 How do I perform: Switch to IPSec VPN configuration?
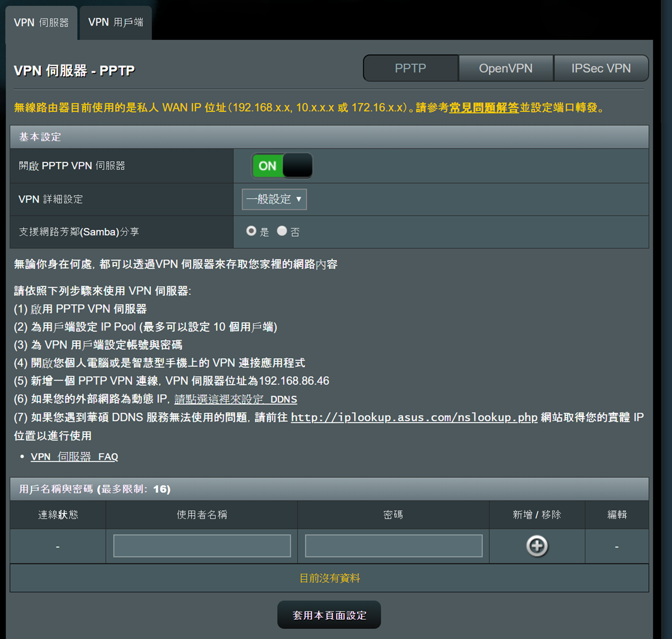pyautogui.click(x=601, y=68)
